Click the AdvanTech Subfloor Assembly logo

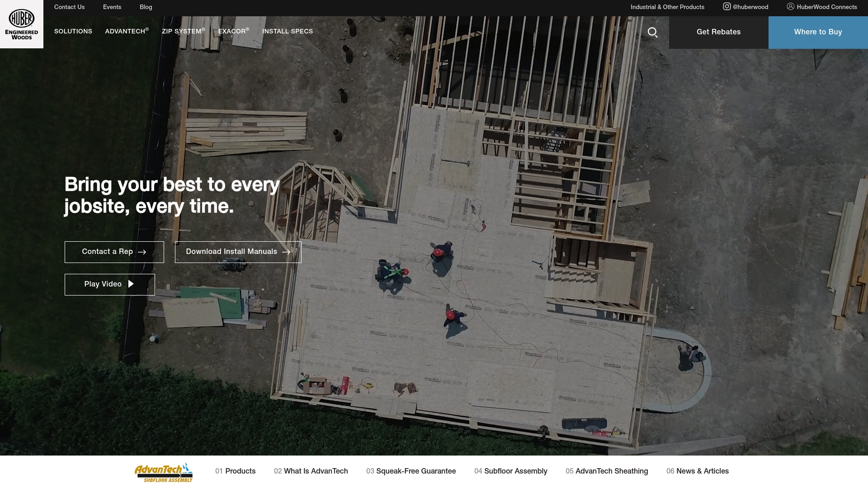pos(164,472)
